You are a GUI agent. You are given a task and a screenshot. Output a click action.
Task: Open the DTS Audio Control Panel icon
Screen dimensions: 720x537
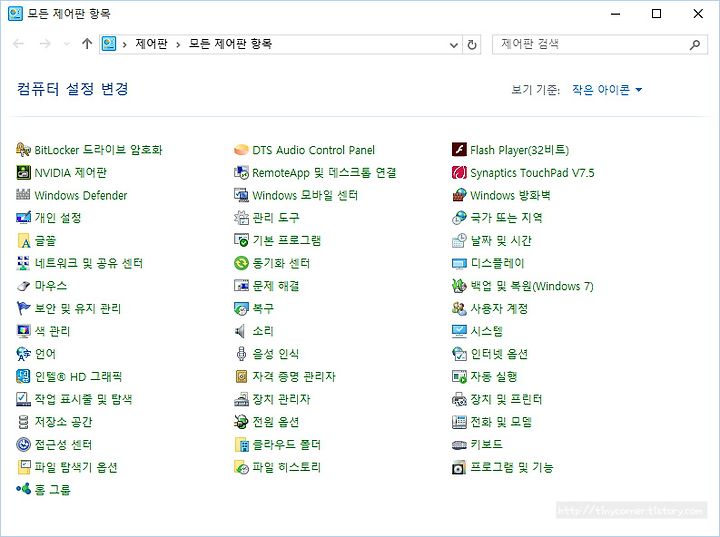[x=241, y=150]
